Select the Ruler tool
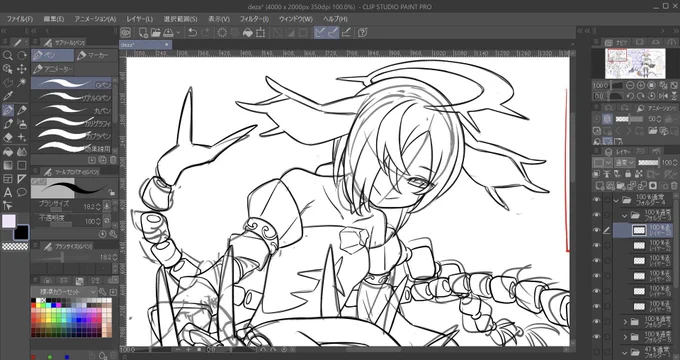 click(x=22, y=179)
